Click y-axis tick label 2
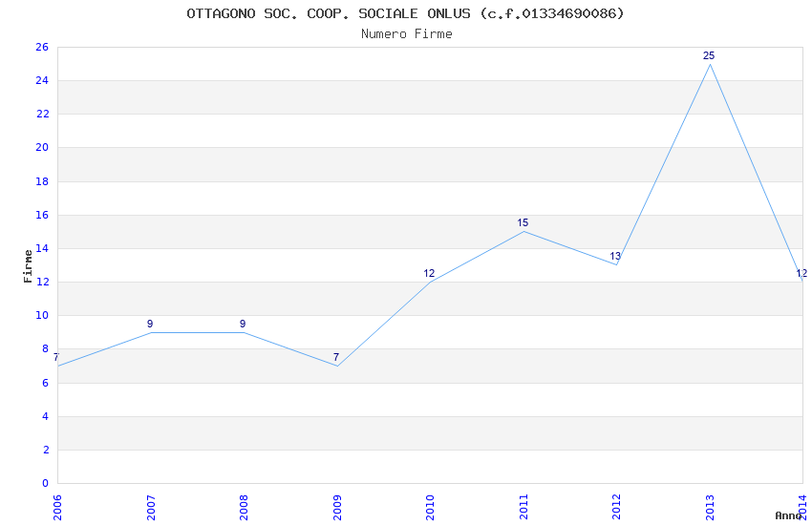 tap(45, 450)
